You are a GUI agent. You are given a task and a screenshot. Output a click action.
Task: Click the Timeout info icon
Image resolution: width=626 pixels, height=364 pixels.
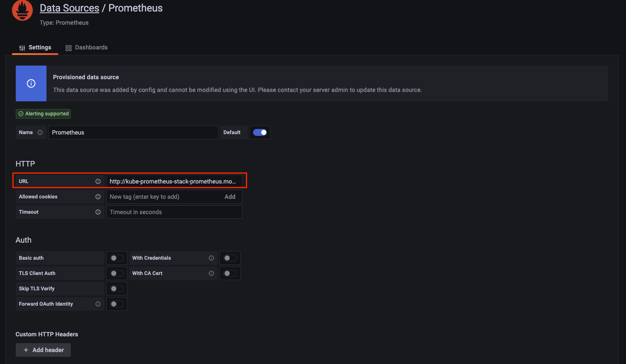[x=98, y=212]
